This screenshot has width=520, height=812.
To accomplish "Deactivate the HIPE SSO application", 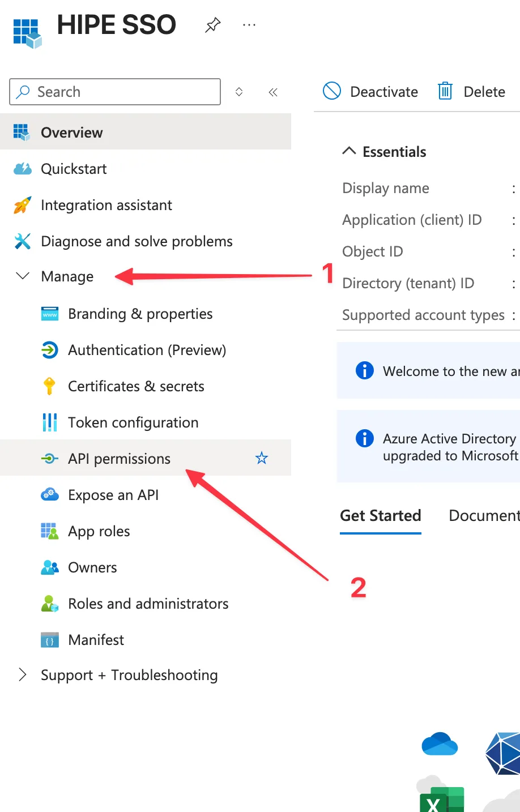I will (370, 91).
